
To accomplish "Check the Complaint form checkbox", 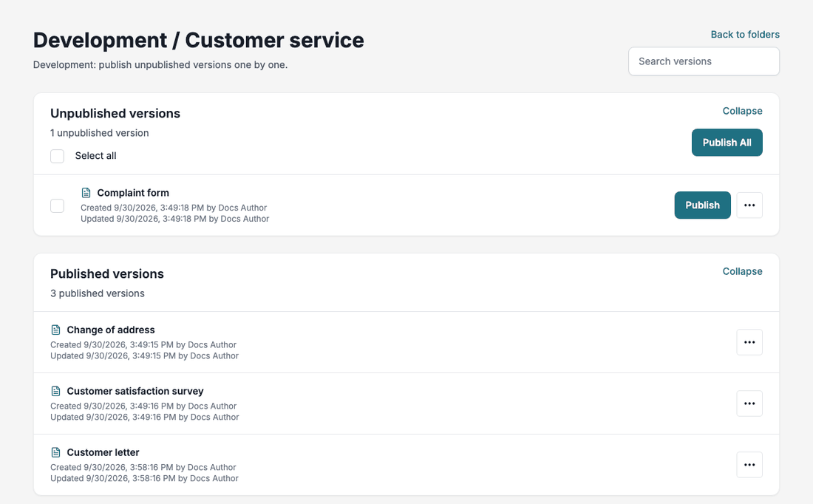I will coord(57,206).
